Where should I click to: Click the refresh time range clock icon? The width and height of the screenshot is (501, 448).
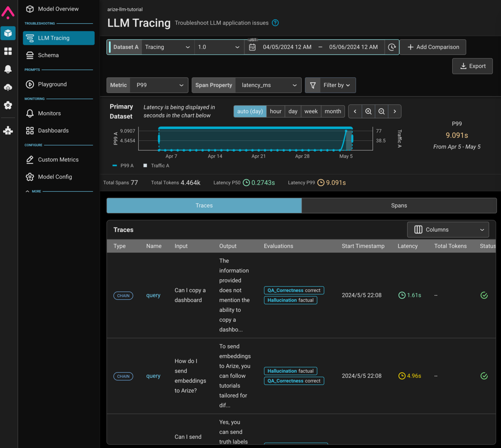click(x=392, y=47)
